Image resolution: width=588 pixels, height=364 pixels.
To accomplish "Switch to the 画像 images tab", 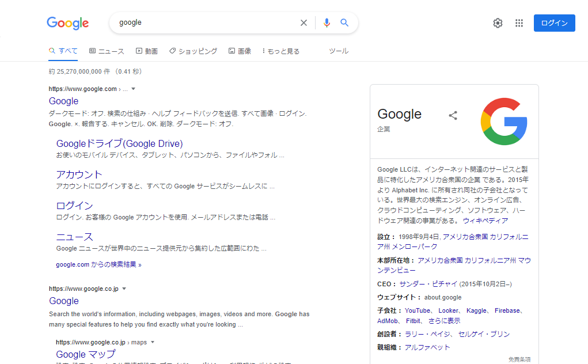I will pos(240,51).
